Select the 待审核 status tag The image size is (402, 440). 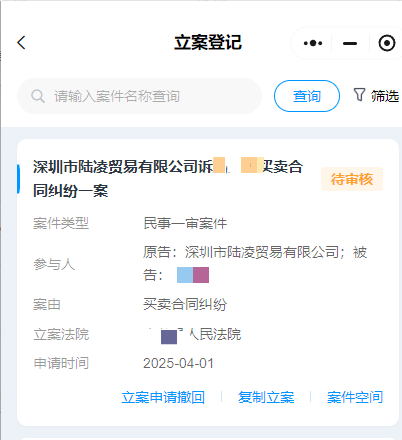(x=352, y=179)
